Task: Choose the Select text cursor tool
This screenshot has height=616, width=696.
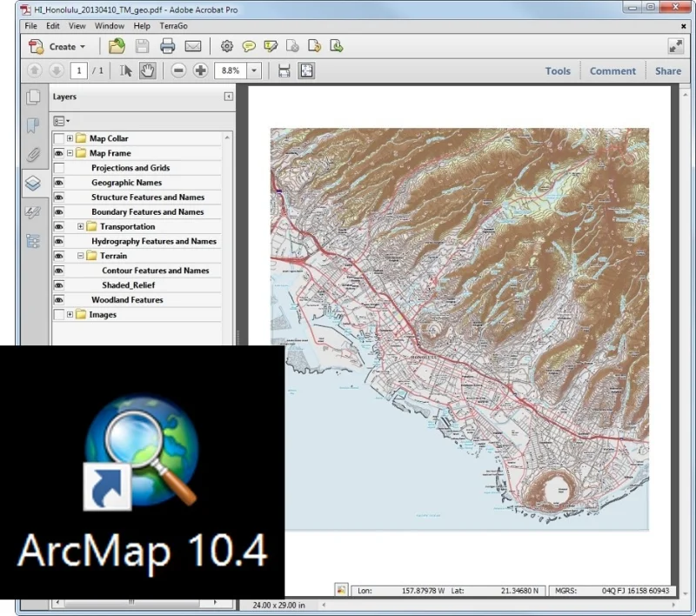Action: pos(125,70)
